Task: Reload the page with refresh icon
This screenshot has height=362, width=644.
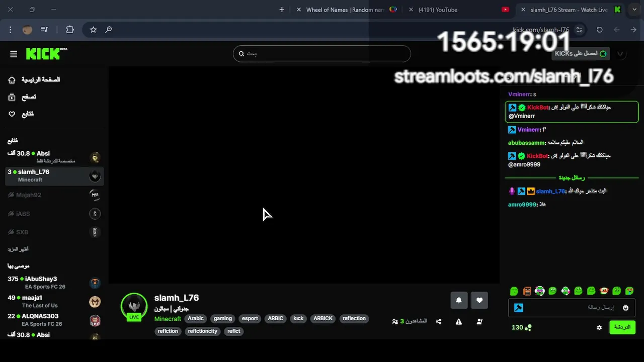Action: 599,30
